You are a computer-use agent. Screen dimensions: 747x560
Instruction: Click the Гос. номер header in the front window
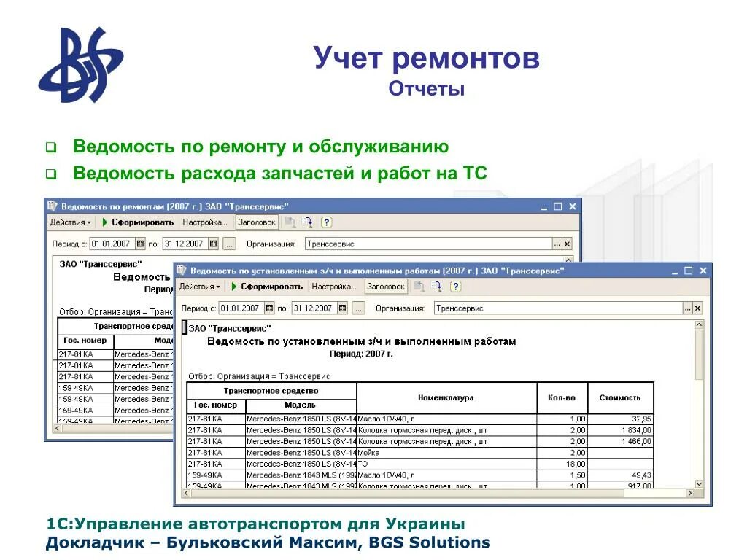(216, 405)
